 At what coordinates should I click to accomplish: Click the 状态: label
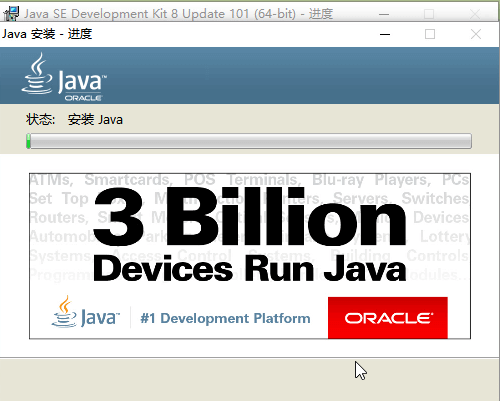point(41,120)
